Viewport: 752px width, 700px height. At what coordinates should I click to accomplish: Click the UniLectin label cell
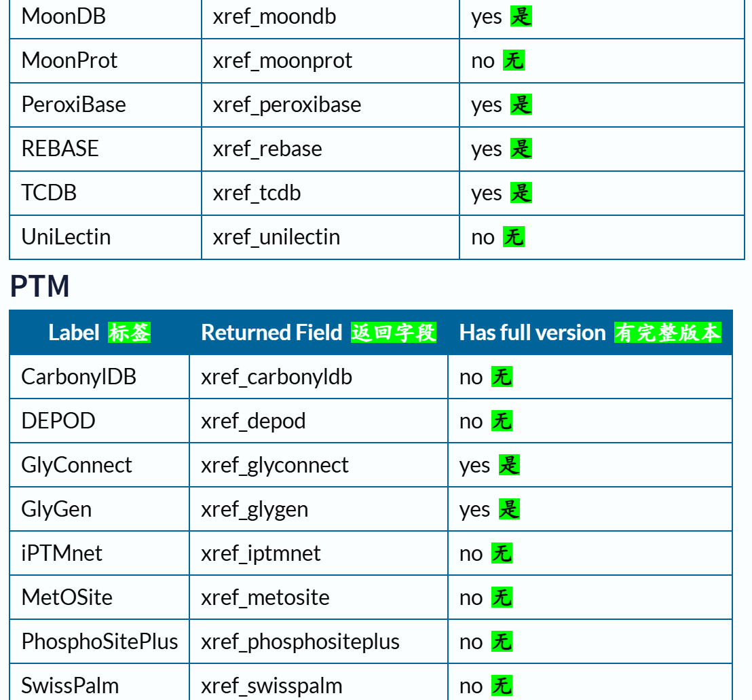point(105,238)
